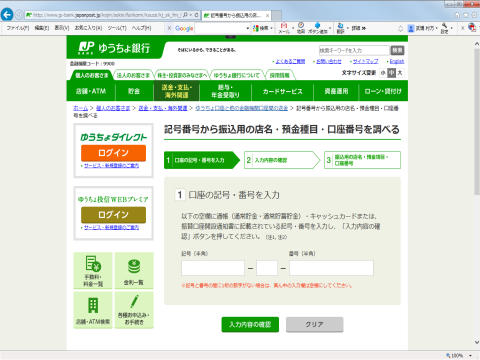Open the branch and ATM search building tile

click(93, 310)
